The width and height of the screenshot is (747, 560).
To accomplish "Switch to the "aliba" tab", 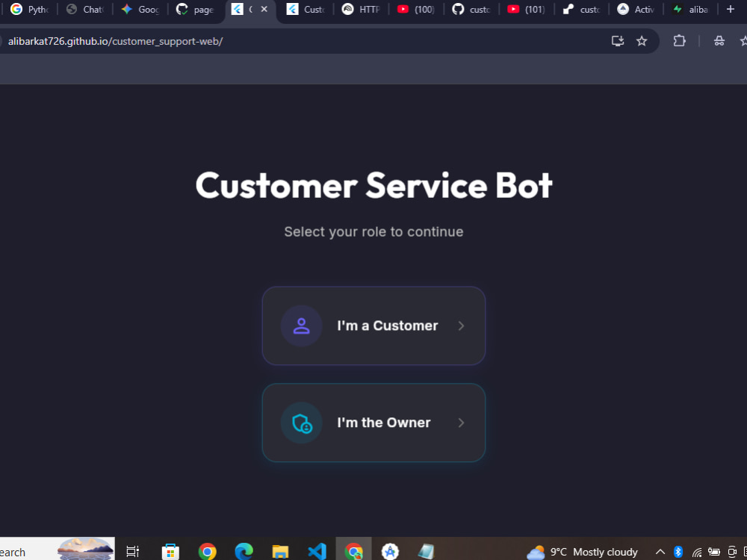I will point(691,9).
